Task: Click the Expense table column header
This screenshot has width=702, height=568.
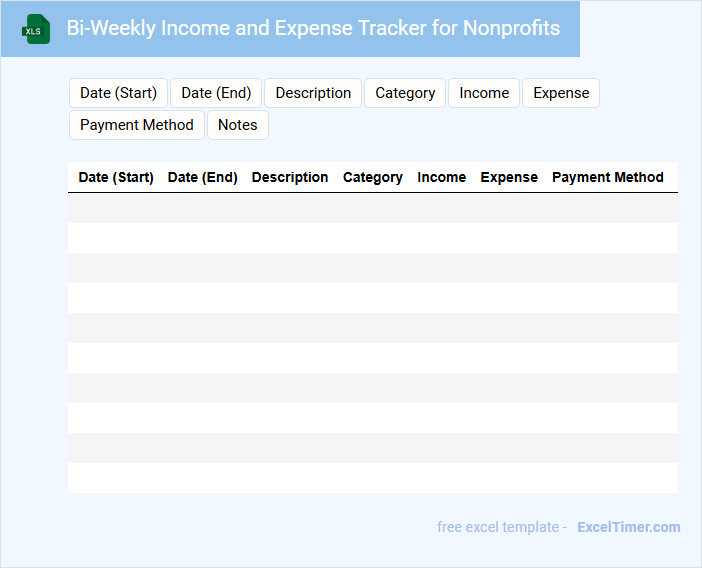Action: (x=509, y=177)
